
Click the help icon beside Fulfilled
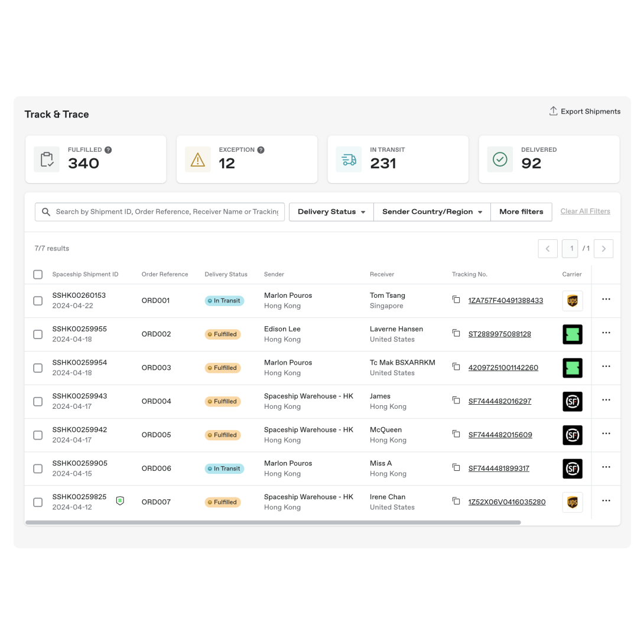[x=108, y=150]
